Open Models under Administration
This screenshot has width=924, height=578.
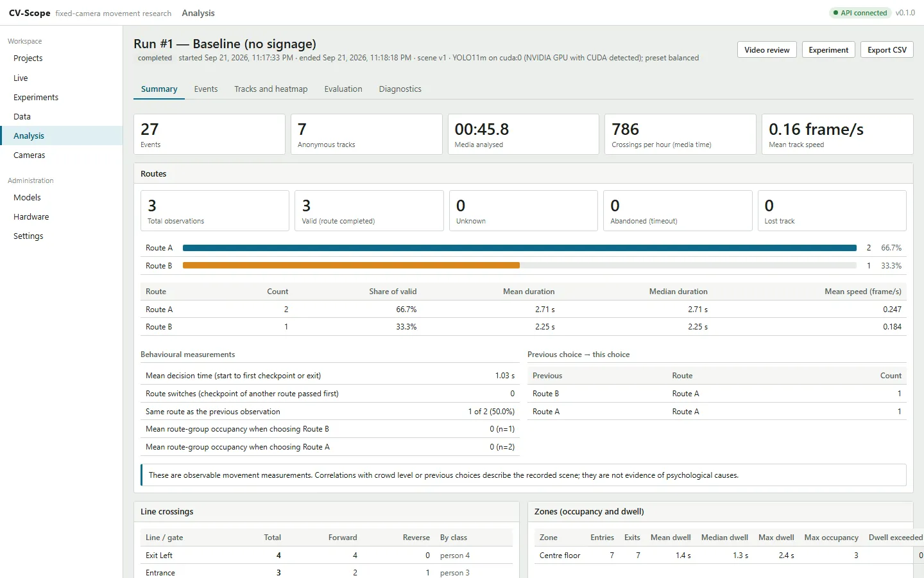(x=61, y=198)
